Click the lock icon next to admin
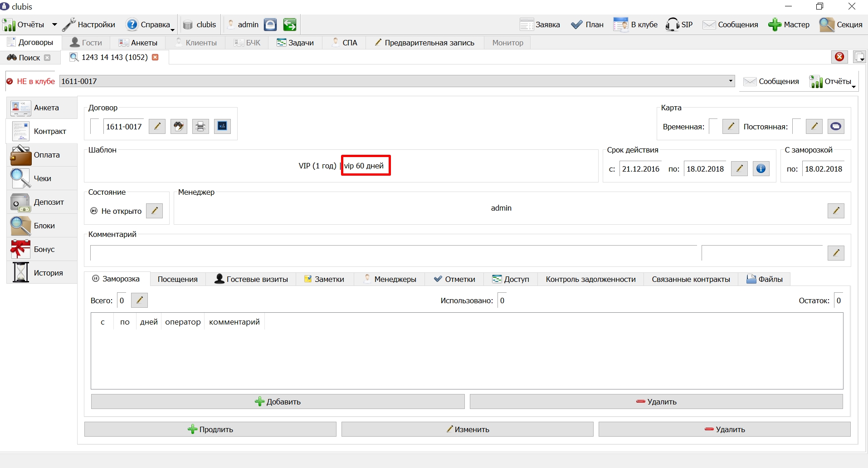The width and height of the screenshot is (868, 468). point(270,25)
